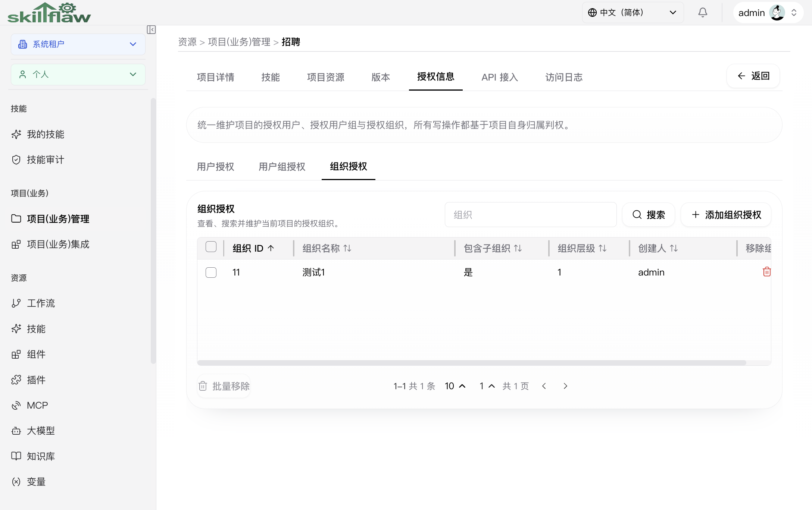Viewport: 812px width, 510px height.
Task: Open 我的技能 in sidebar
Action: click(45, 134)
